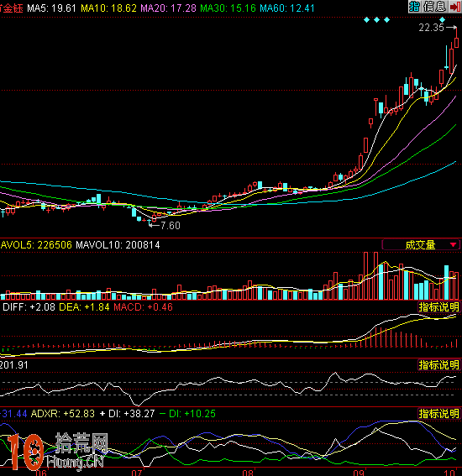Click the 指 indicator button at top right
This screenshot has height=476, width=462.
[x=414, y=7]
